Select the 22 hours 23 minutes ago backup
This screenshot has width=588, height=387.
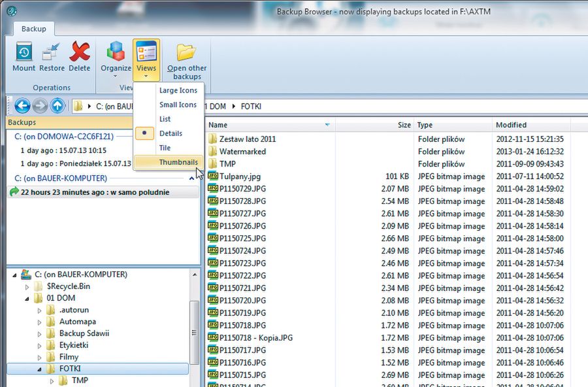[95, 192]
